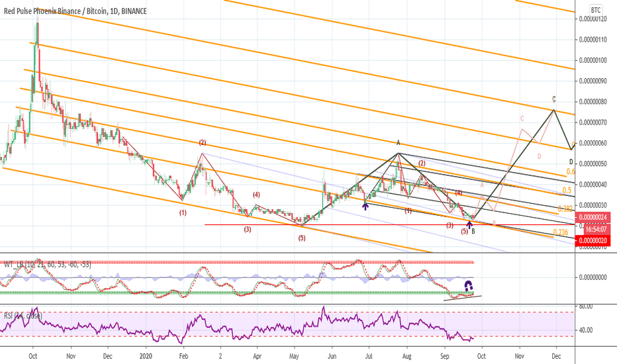Click the 0.00000090 price axis label
The width and height of the screenshot is (617, 364).
pos(593,81)
